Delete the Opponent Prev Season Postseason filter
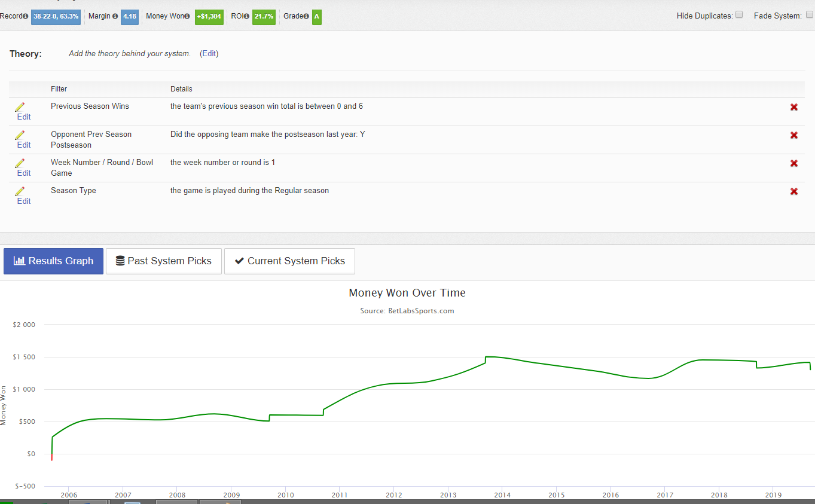 [794, 135]
